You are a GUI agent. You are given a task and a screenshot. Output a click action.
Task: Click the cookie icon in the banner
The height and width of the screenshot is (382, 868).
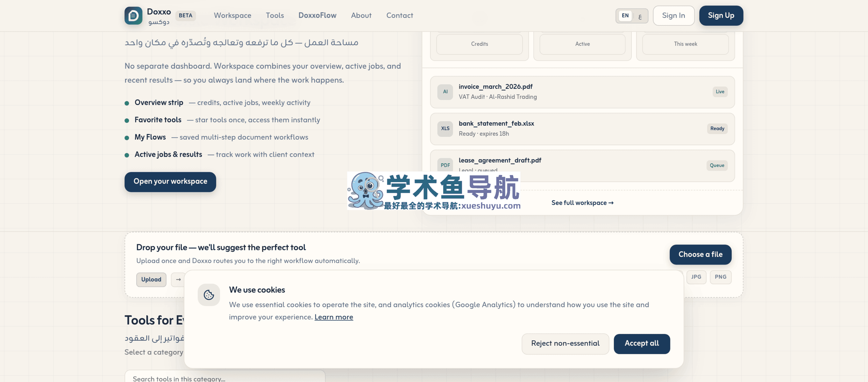tap(209, 295)
